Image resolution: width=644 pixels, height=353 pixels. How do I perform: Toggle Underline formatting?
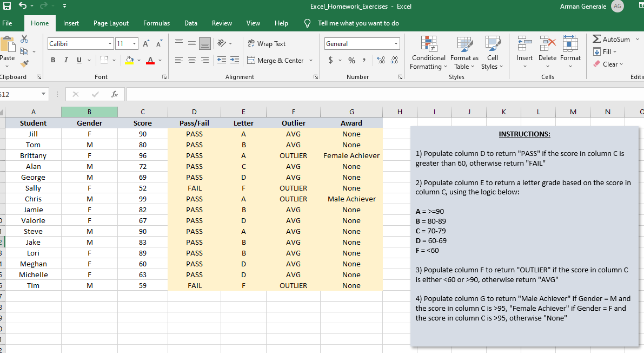tap(79, 60)
